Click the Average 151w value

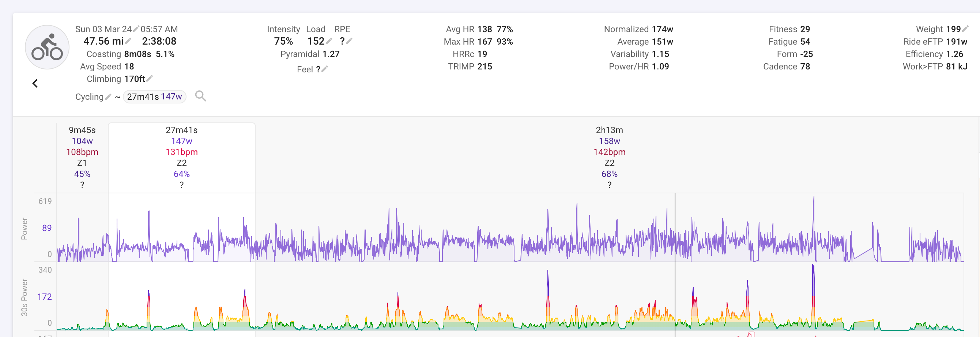[662, 42]
